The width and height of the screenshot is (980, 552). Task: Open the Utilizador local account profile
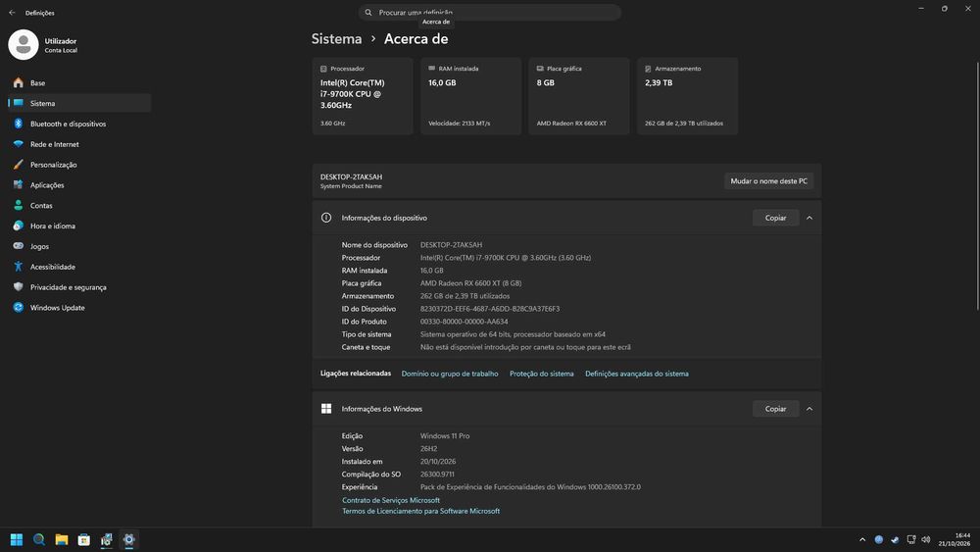pos(44,45)
